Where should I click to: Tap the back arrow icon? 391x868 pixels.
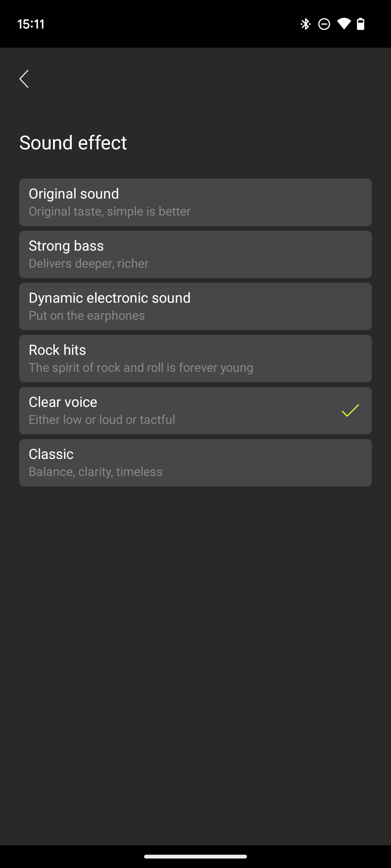click(24, 79)
